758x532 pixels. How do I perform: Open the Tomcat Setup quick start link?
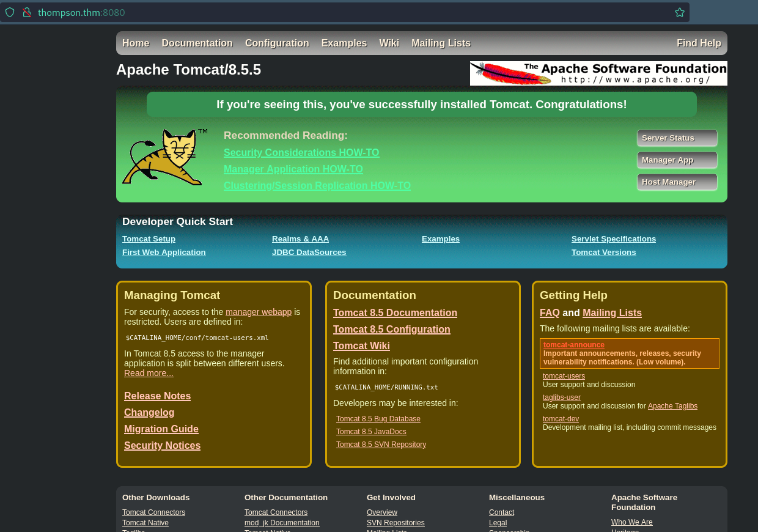tap(149, 238)
